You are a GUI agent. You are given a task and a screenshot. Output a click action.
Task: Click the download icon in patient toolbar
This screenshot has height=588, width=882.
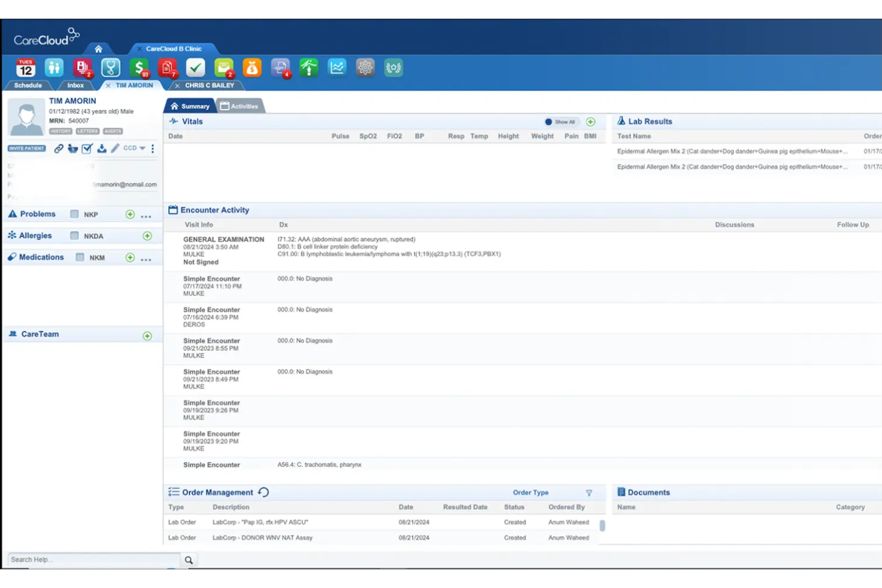pyautogui.click(x=102, y=148)
